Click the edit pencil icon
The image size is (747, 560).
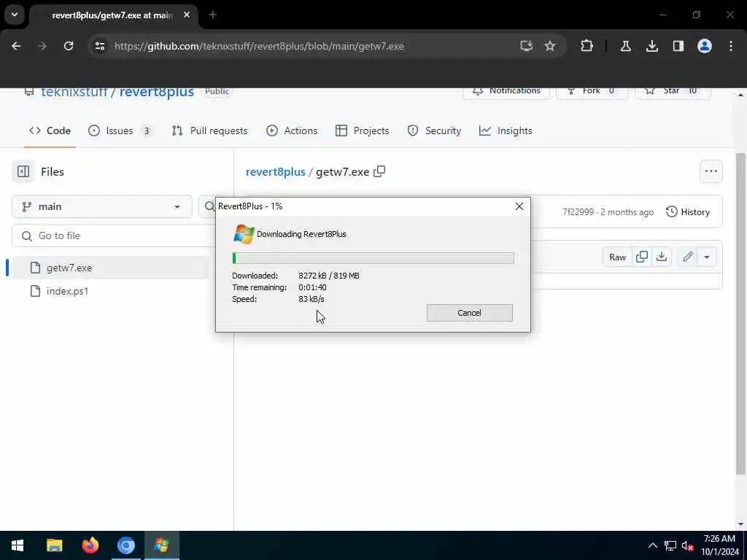click(x=687, y=257)
